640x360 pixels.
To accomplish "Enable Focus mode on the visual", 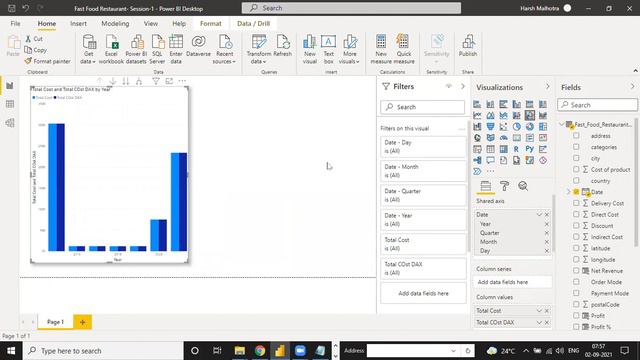I will pyautogui.click(x=169, y=81).
